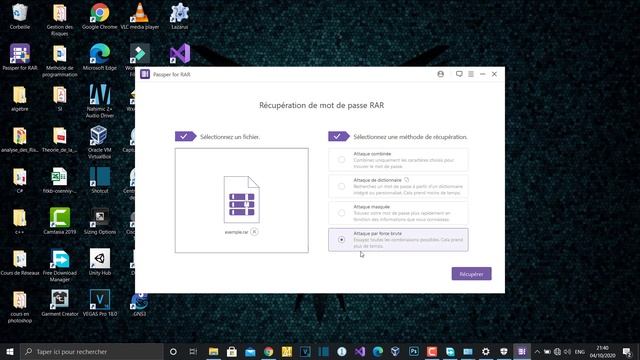Select Sizing Options desktop shortcut

(100, 221)
